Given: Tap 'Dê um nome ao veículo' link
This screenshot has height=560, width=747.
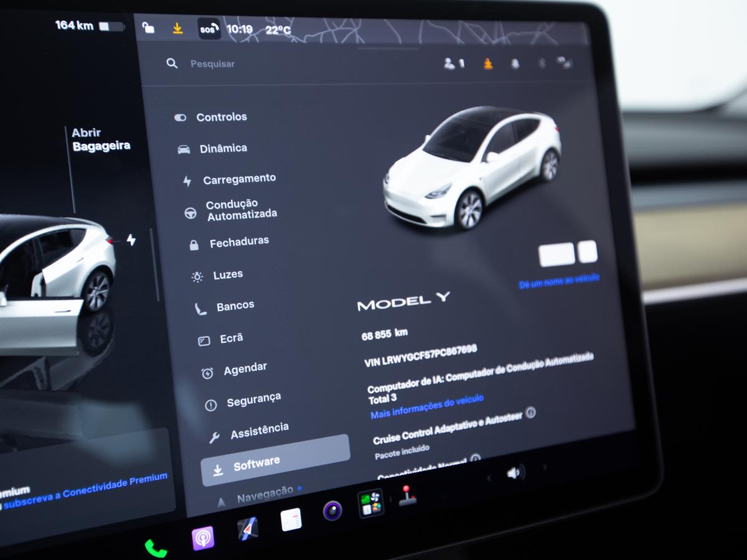Looking at the screenshot, I should coord(559,281).
